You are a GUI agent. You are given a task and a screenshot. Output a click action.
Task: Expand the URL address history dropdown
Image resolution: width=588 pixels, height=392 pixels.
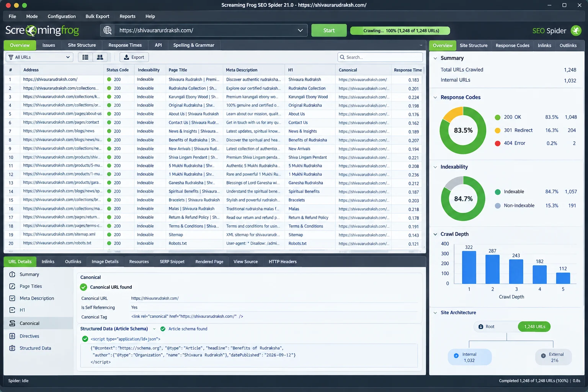pyautogui.click(x=300, y=30)
